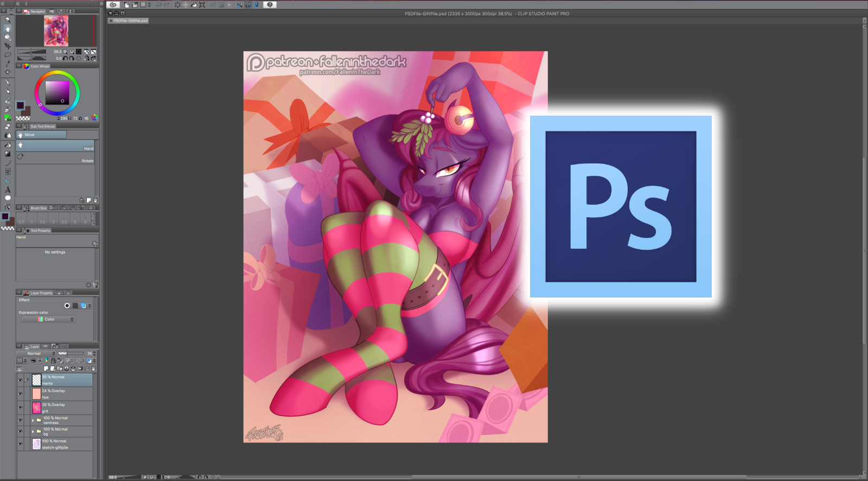
Task: Toggle visibility of sketch-giftpile layer
Action: point(21,444)
